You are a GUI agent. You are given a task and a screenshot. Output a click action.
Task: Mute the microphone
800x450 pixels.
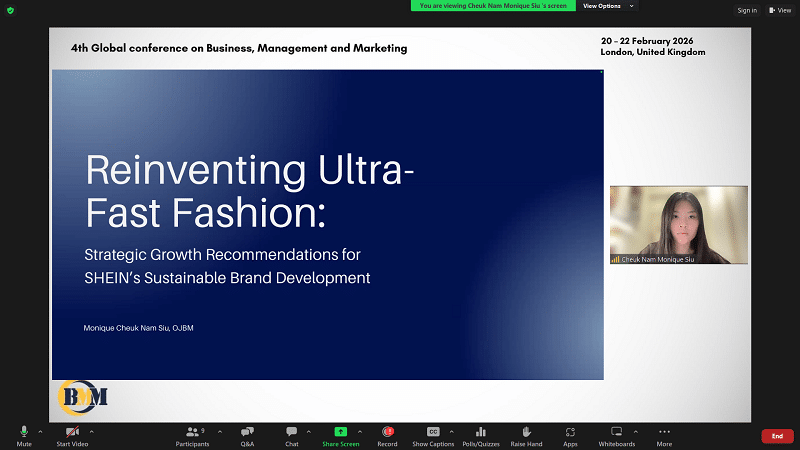pos(24,432)
